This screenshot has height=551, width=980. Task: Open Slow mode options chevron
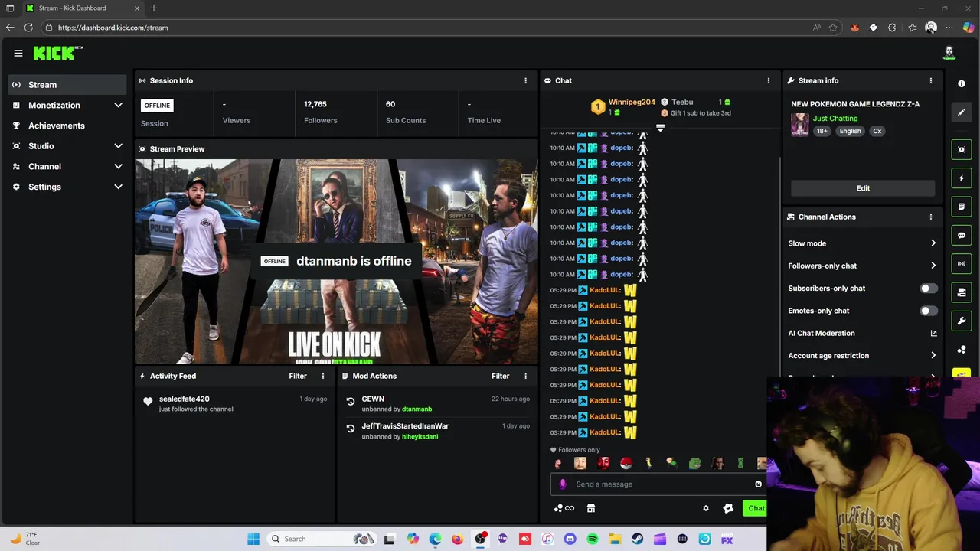tap(933, 243)
